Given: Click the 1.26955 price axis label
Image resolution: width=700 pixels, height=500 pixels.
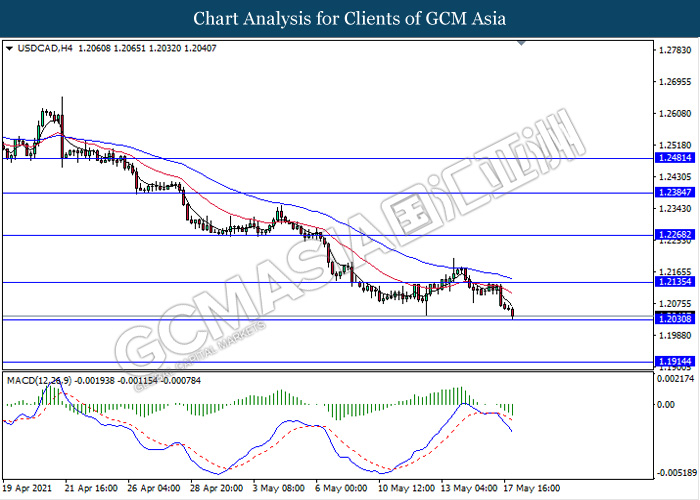Looking at the screenshot, I should [675, 82].
